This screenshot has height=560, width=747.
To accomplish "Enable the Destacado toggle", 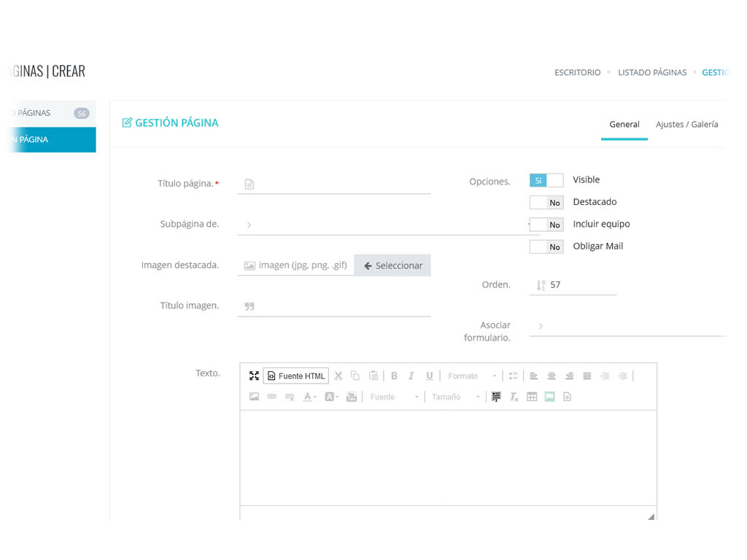I will (x=546, y=203).
